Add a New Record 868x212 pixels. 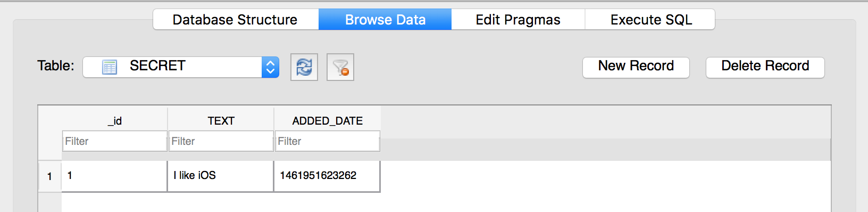pos(636,67)
